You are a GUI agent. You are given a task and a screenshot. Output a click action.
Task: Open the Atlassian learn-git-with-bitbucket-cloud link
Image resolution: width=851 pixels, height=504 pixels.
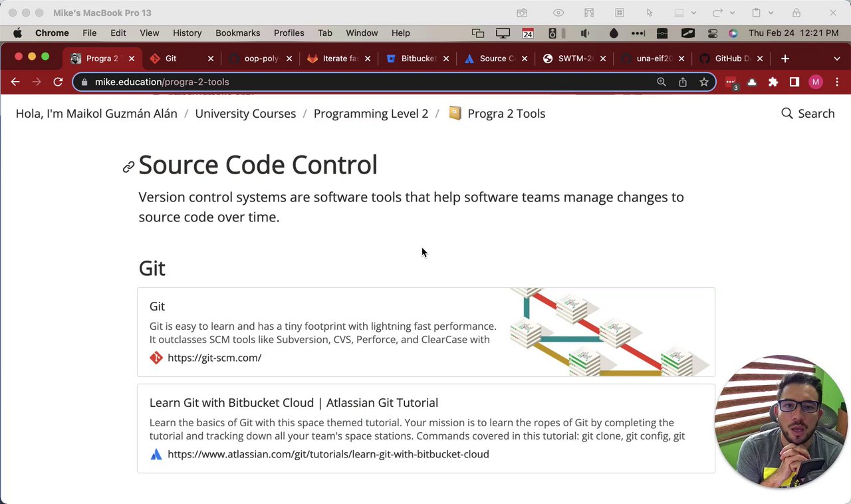point(328,454)
